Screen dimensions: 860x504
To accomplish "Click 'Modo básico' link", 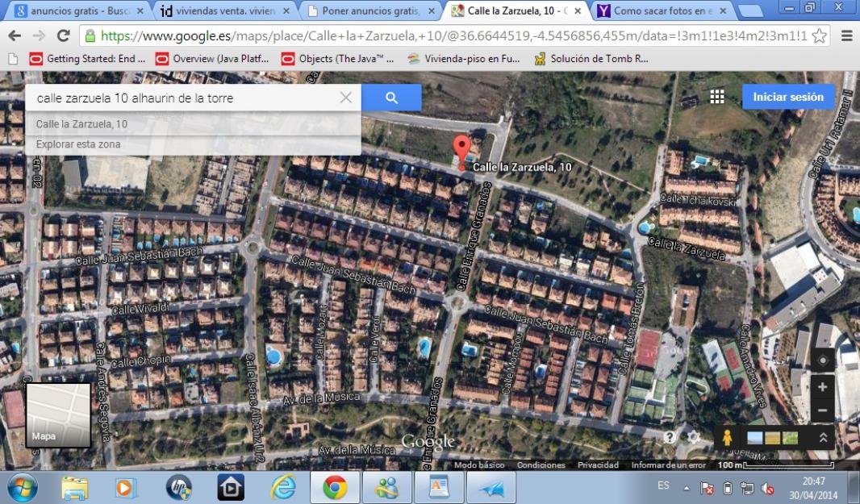I will pos(479,464).
